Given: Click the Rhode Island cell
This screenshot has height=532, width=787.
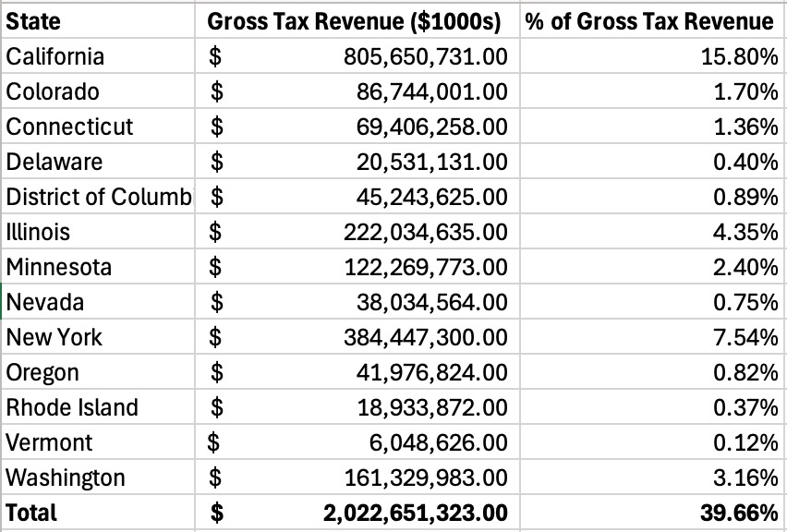Looking at the screenshot, I should (72, 408).
